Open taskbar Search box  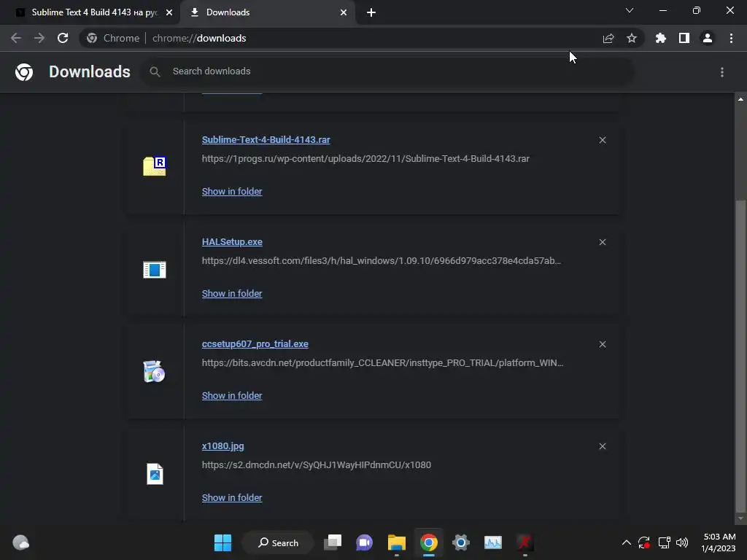click(278, 542)
